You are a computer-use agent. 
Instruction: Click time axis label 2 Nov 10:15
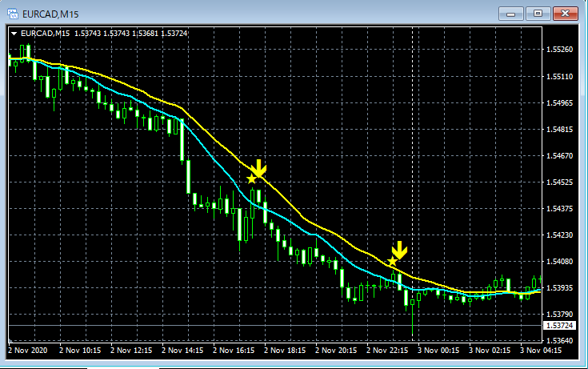point(80,351)
